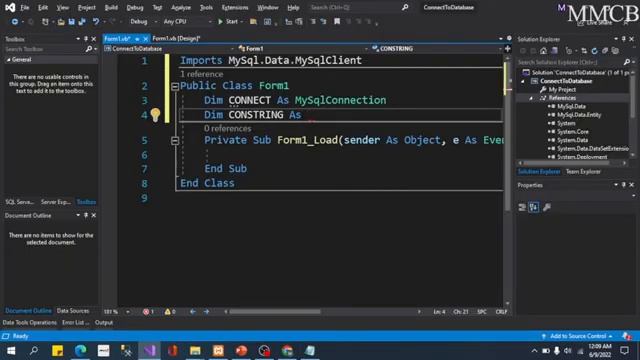
Task: Click the Start debugging button
Action: 228,22
